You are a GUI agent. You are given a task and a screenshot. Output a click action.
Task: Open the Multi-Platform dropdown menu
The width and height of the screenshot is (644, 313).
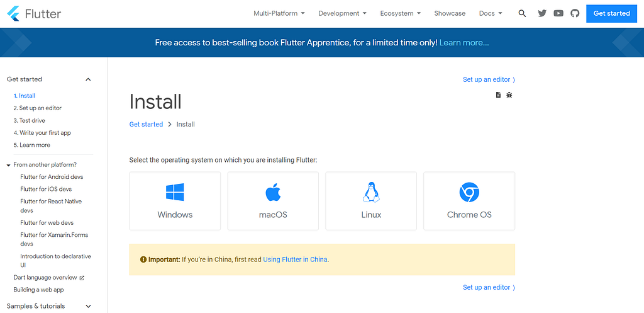tap(279, 13)
